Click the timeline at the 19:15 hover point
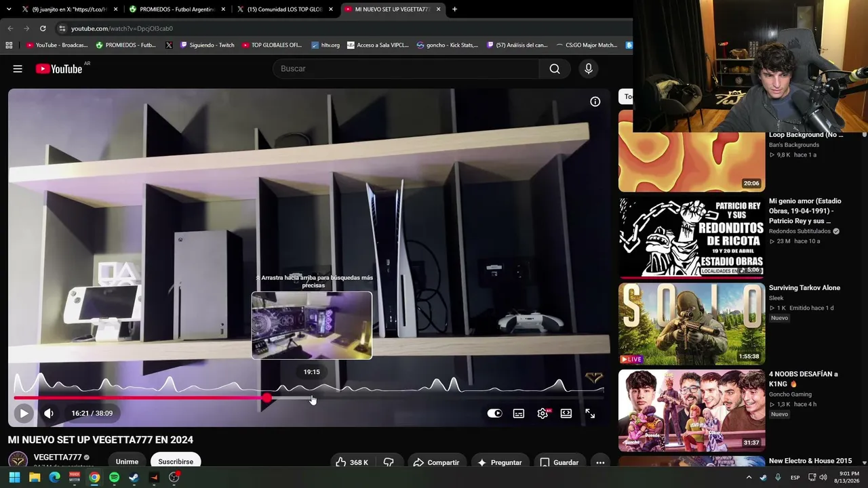Image resolution: width=868 pixels, height=488 pixels. 312,399
